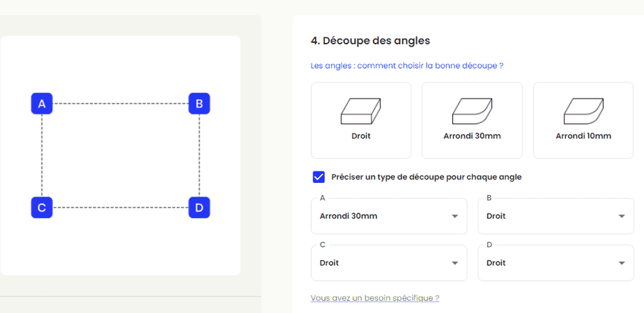Screen dimensions: 644x313
Task: Expand the angle B cut-type dropdown
Action: pyautogui.click(x=555, y=216)
